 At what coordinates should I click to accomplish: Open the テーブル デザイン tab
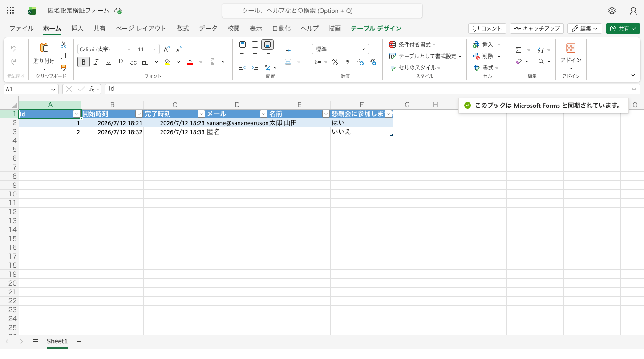(376, 29)
